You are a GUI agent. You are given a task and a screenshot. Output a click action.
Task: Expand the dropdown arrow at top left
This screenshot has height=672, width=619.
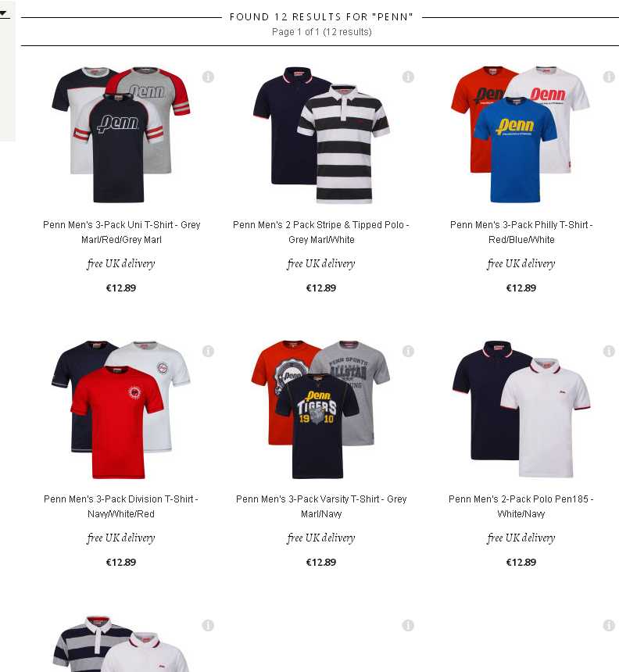pyautogui.click(x=3, y=14)
